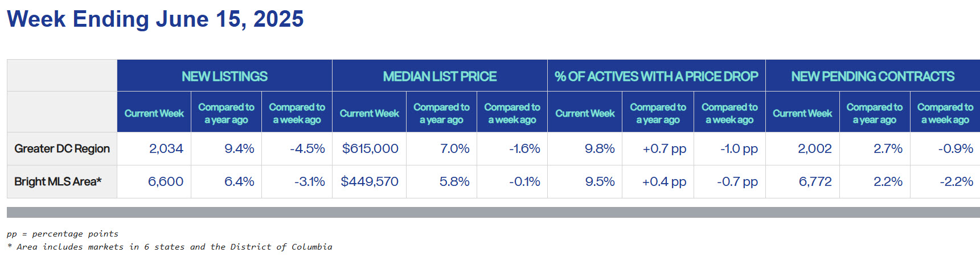The width and height of the screenshot is (980, 257).
Task: Select the % OF ACTIVES WITH A PRICE DROP header
Action: point(657,76)
